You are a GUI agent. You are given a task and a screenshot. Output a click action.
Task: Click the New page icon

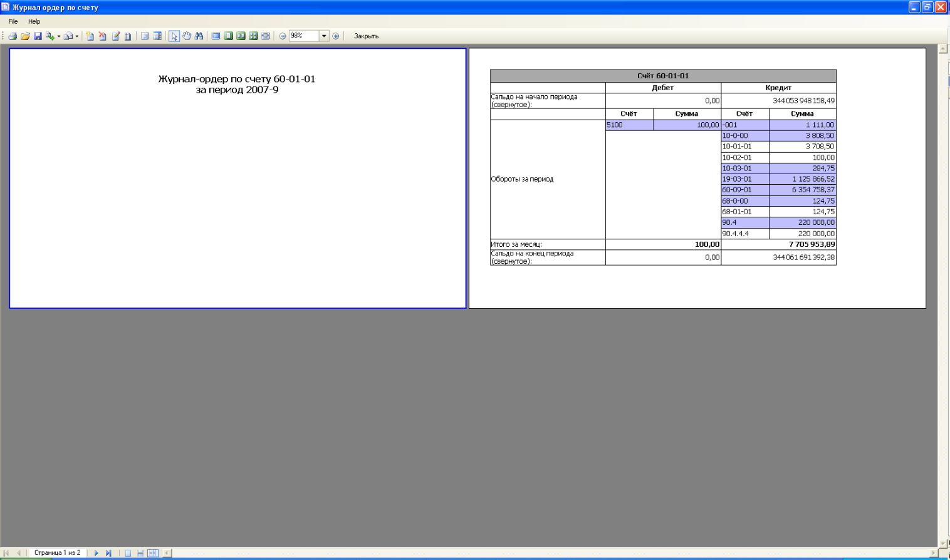tap(90, 36)
